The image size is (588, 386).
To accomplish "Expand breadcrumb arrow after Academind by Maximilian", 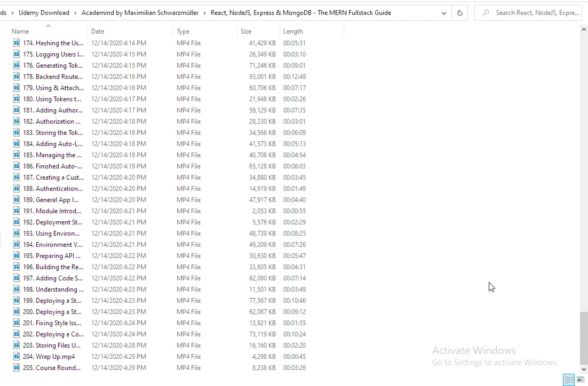I will pyautogui.click(x=205, y=13).
